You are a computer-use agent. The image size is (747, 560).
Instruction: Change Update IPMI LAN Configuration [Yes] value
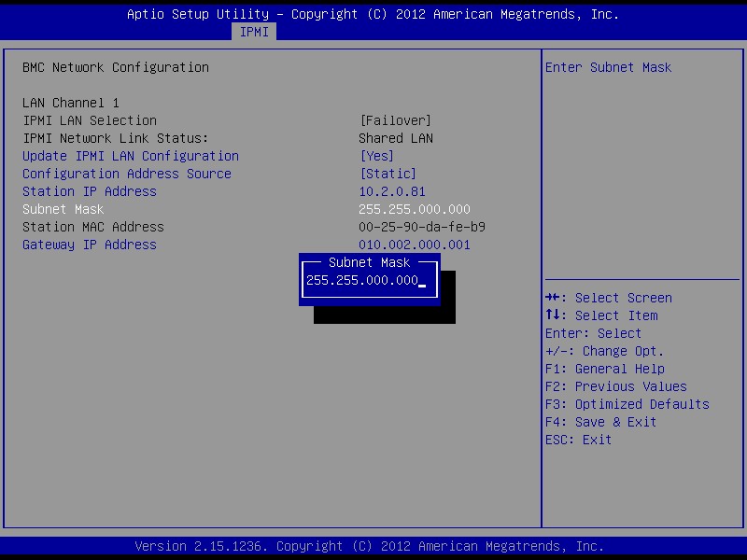pos(376,156)
